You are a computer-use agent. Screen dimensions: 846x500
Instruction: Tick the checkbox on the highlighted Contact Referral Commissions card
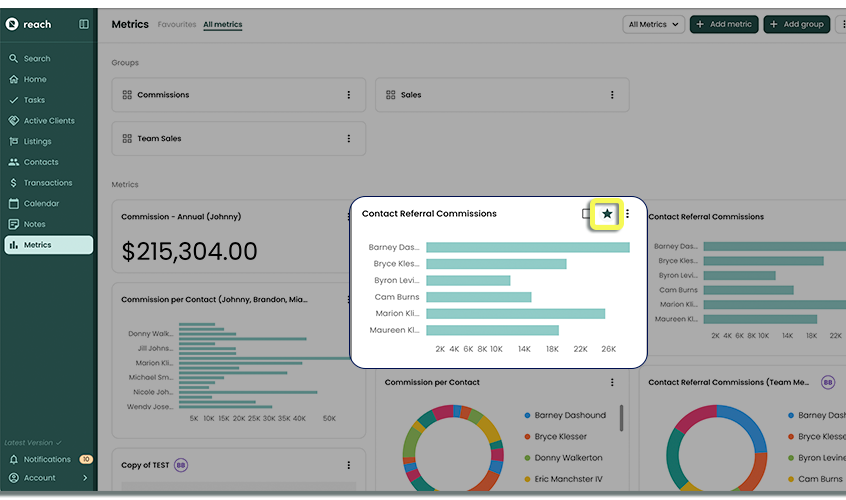[587, 214]
